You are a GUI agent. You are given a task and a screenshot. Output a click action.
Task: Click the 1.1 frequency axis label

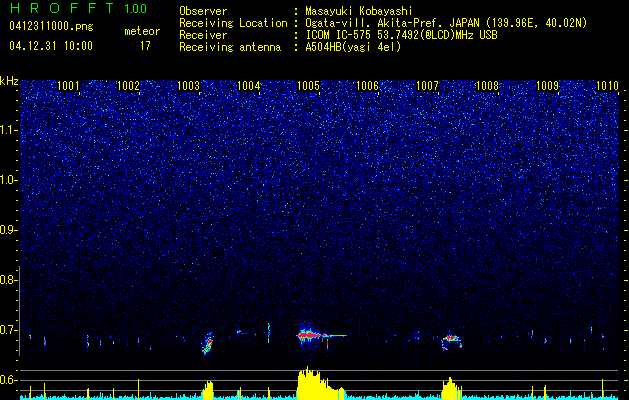pos(9,130)
